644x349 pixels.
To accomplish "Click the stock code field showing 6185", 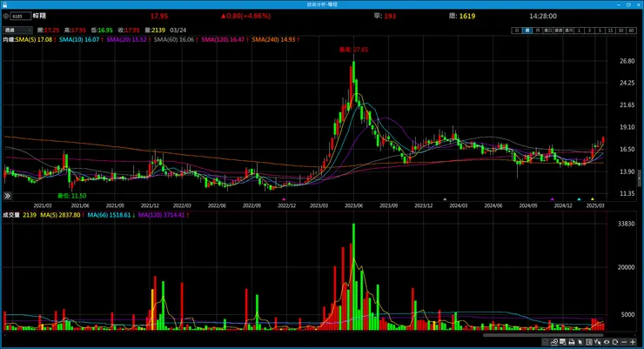I will [21, 16].
